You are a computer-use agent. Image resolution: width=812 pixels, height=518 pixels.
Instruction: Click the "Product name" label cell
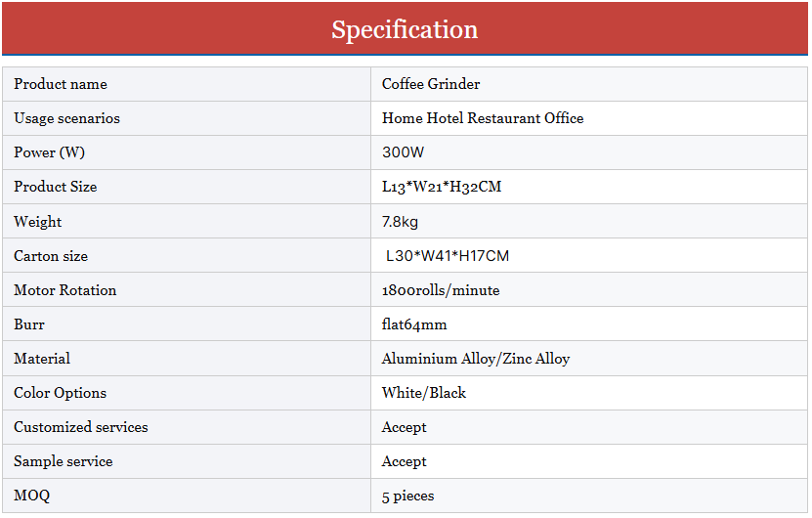61,84
